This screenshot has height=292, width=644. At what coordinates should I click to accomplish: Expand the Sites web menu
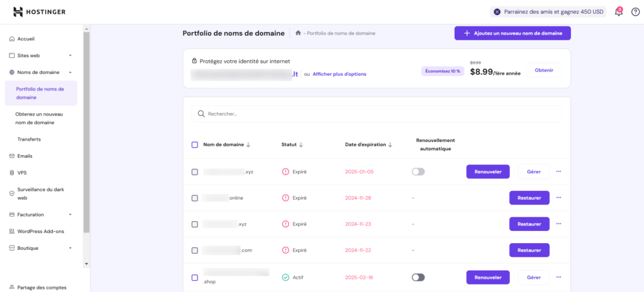(x=70, y=55)
